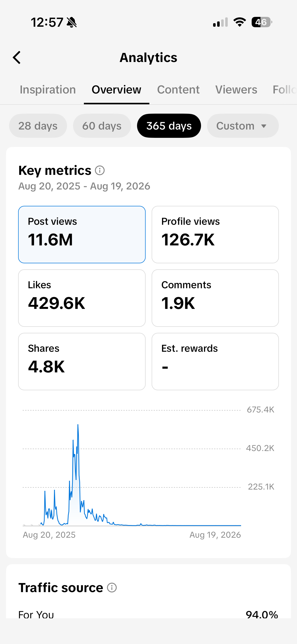
Task: Select the Post views metric card
Action: (82, 235)
